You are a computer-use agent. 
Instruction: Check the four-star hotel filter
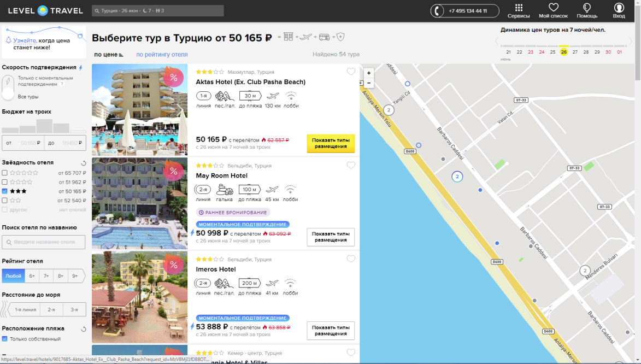[x=4, y=182]
